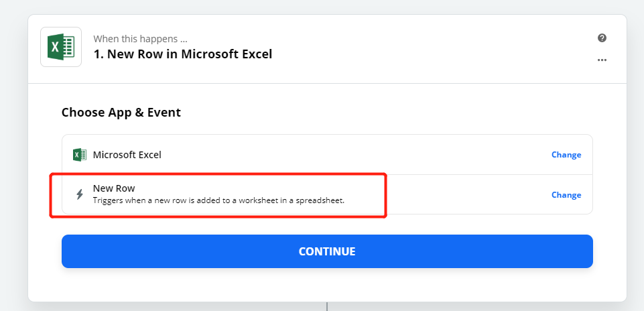
Task: Proceed with the CONTINUE button
Action: coord(327,251)
